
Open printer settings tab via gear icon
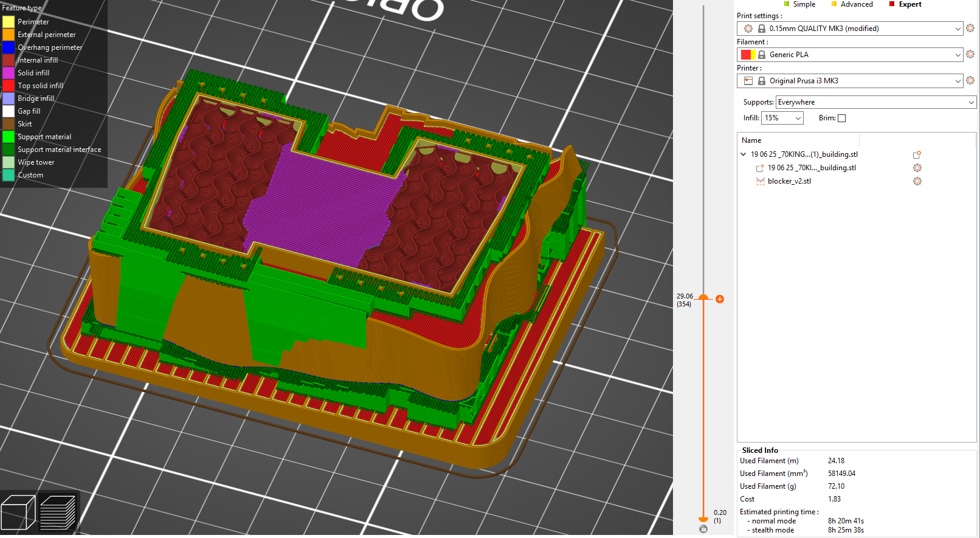click(970, 80)
